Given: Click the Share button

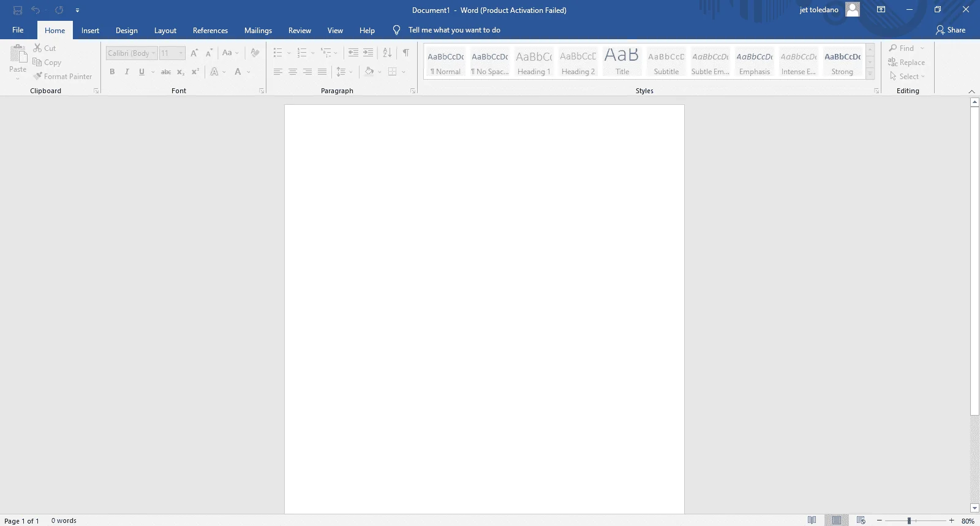Looking at the screenshot, I should [x=951, y=29].
